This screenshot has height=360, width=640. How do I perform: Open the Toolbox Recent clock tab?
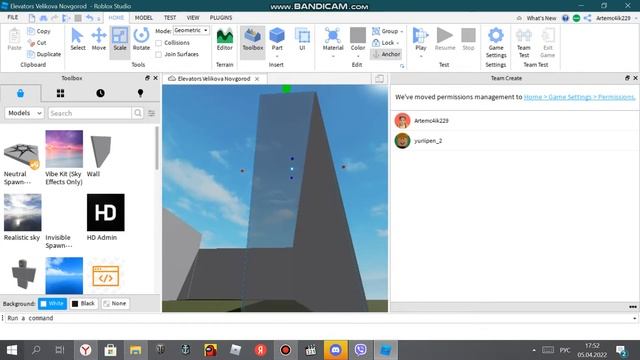pyautogui.click(x=100, y=93)
